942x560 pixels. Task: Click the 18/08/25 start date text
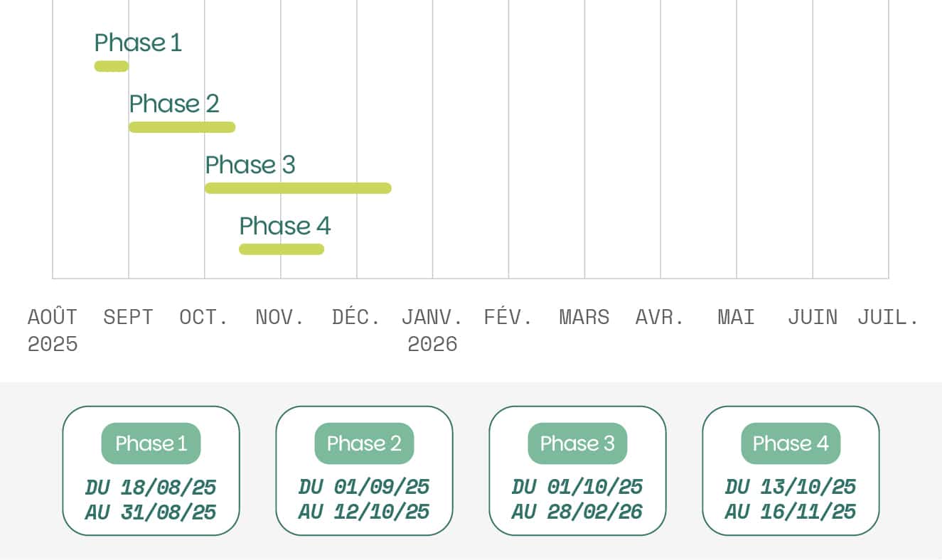[x=168, y=488]
